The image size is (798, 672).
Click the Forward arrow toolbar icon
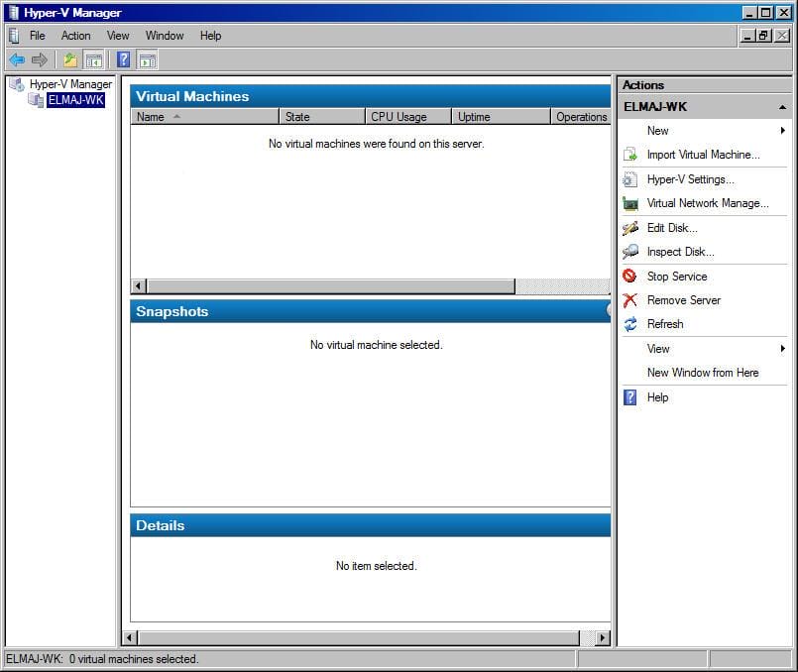click(x=40, y=60)
